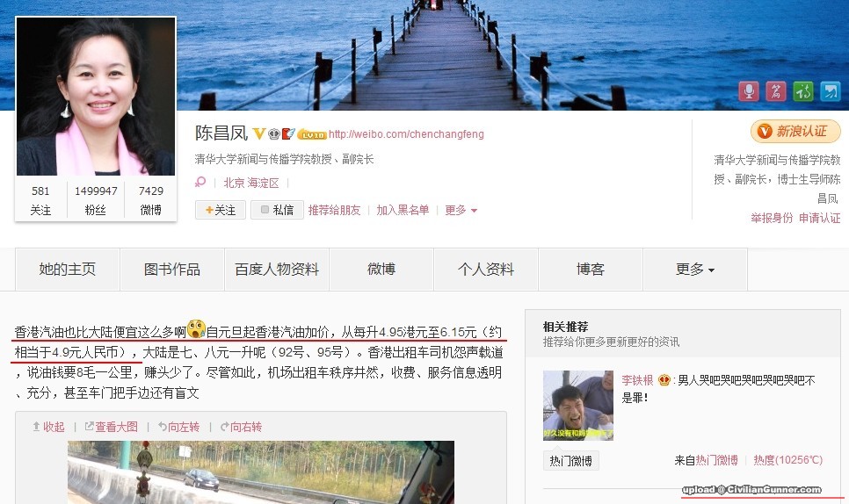Click the crown medal icon next to name
This screenshot has height=504, width=849.
pos(274,133)
